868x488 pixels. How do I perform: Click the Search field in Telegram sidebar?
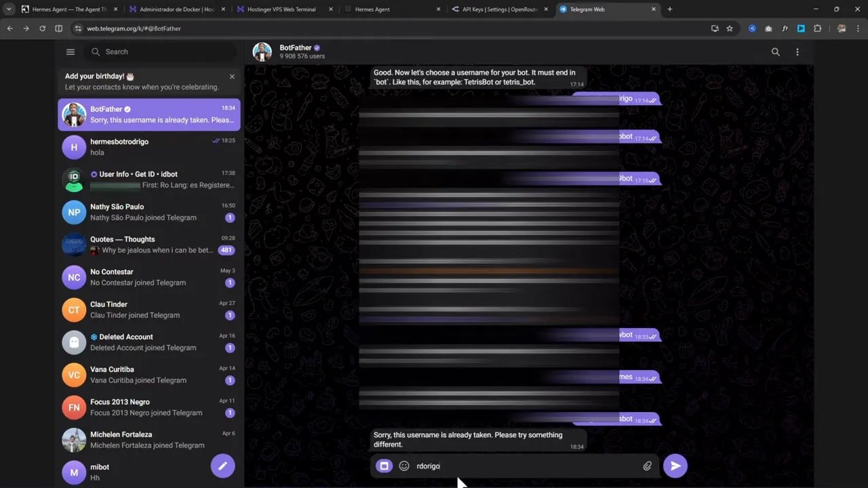(x=161, y=52)
